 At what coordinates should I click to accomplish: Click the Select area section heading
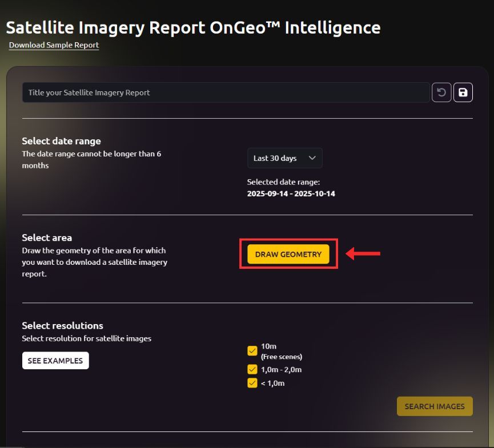pyautogui.click(x=47, y=237)
